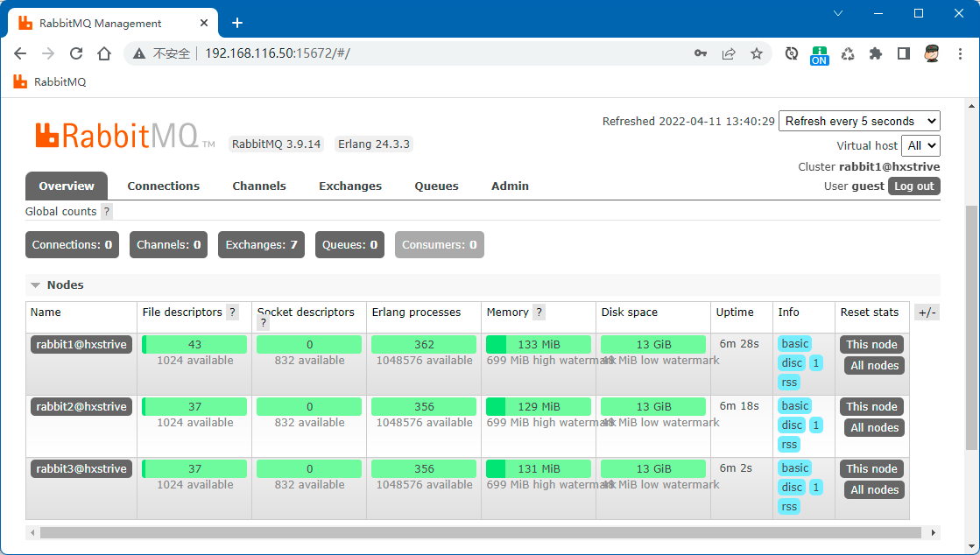Reset stats for This node on rabbit2
This screenshot has height=555, width=980.
click(x=871, y=406)
